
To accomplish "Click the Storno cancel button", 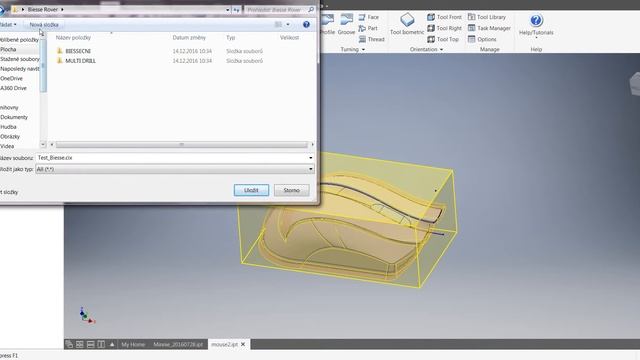I will [291, 190].
